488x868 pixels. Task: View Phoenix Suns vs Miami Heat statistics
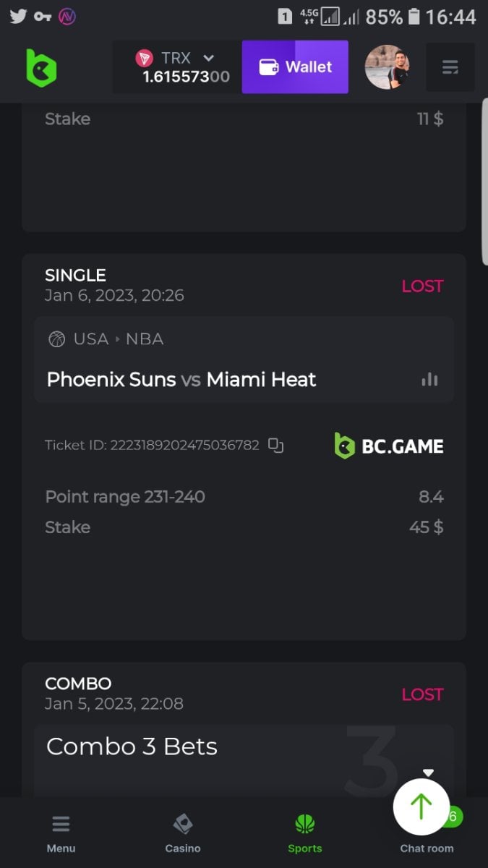pos(429,380)
